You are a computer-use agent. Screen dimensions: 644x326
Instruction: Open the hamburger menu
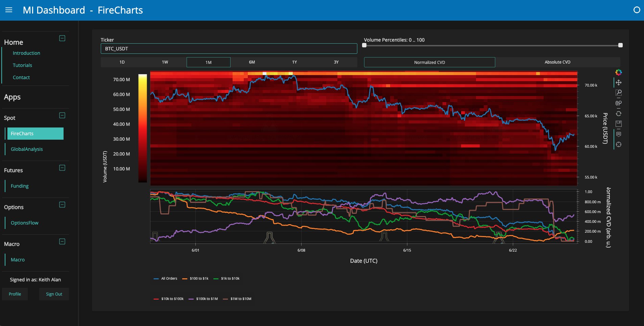(9, 10)
